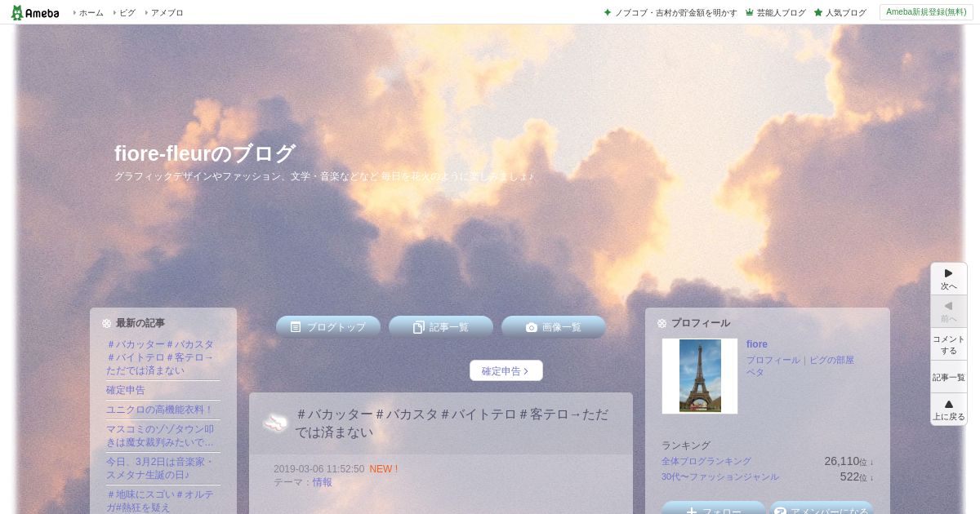
Task: Select the 画像一覧 tab
Action: 554,327
